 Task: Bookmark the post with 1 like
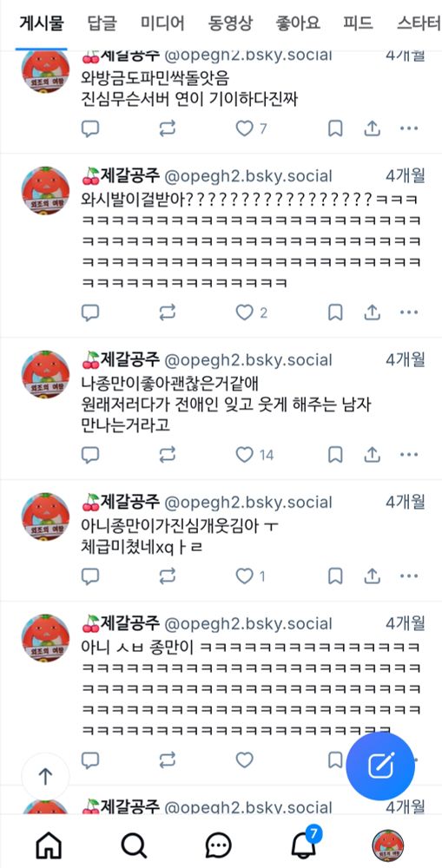click(x=335, y=575)
